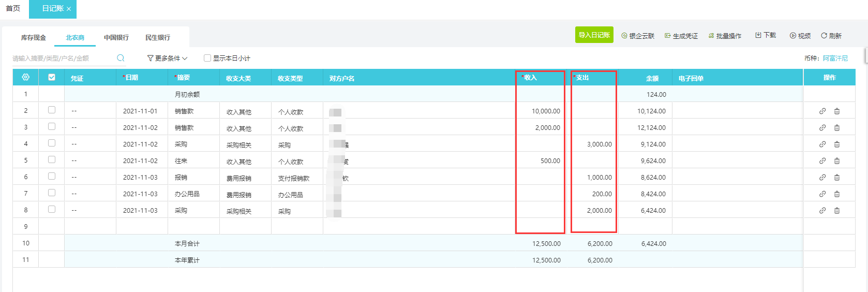Open currency selector 阿富汗尼
This screenshot has width=868, height=292.
pyautogui.click(x=835, y=58)
